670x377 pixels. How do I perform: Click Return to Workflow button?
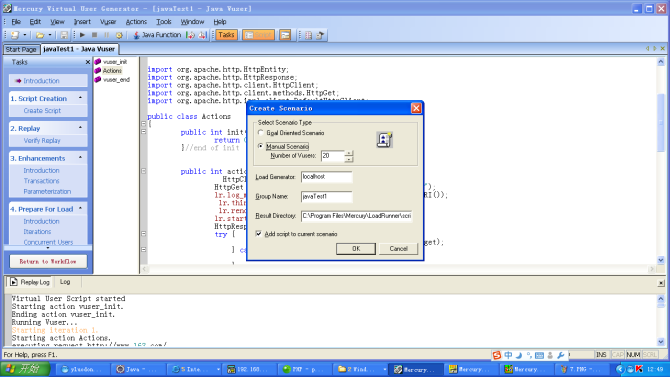(48, 261)
